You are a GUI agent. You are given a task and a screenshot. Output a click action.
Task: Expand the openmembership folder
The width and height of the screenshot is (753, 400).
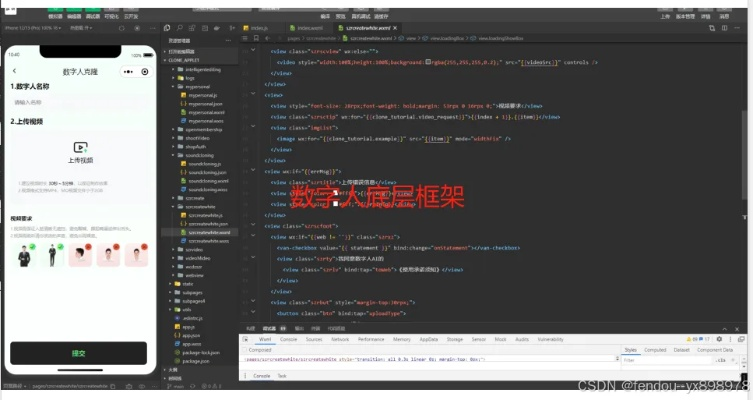pos(173,130)
